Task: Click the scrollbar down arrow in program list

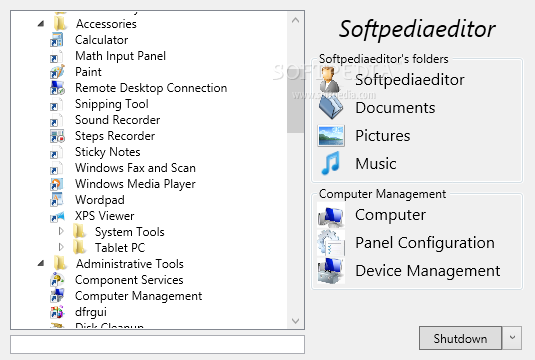Action: click(295, 321)
